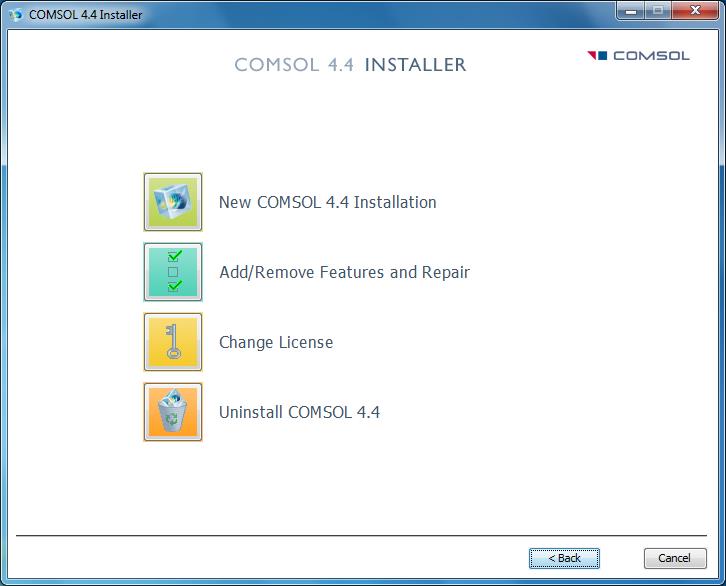Click the red and blue COMSOL logo mark
This screenshot has width=726, height=586.
pos(596,56)
